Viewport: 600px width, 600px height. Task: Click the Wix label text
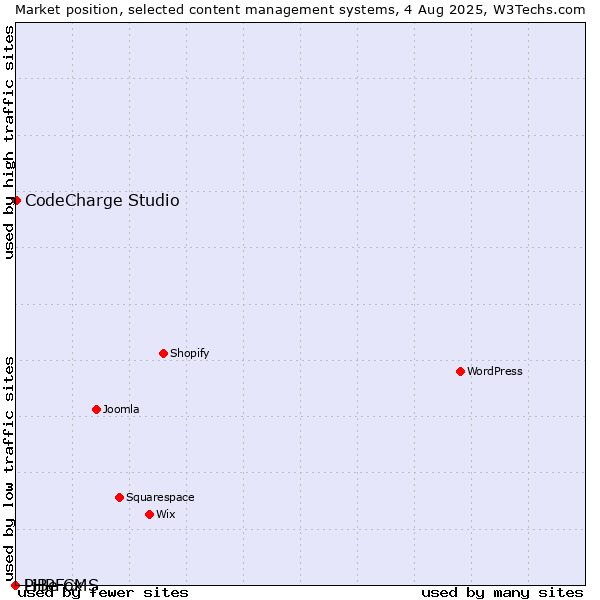tap(166, 514)
